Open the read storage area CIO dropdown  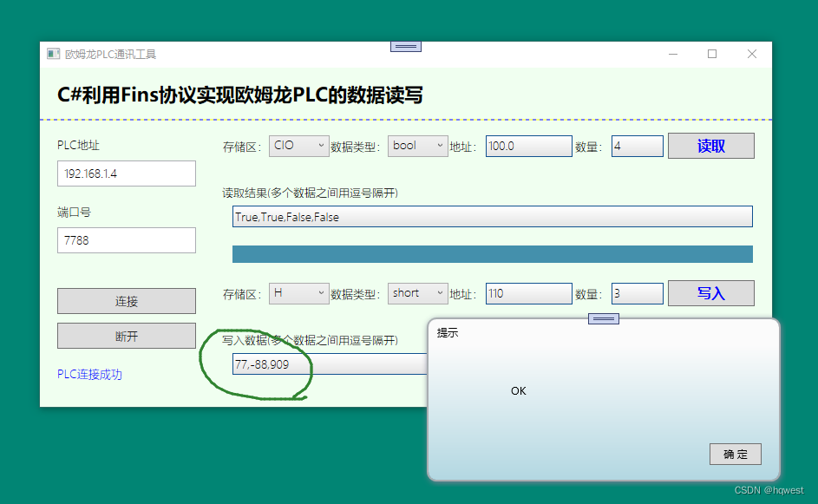[299, 146]
